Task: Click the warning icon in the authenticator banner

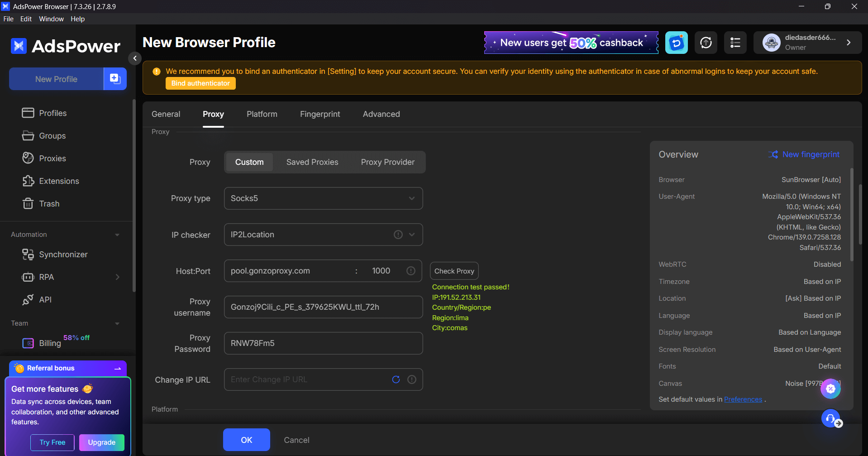Action: [x=157, y=72]
